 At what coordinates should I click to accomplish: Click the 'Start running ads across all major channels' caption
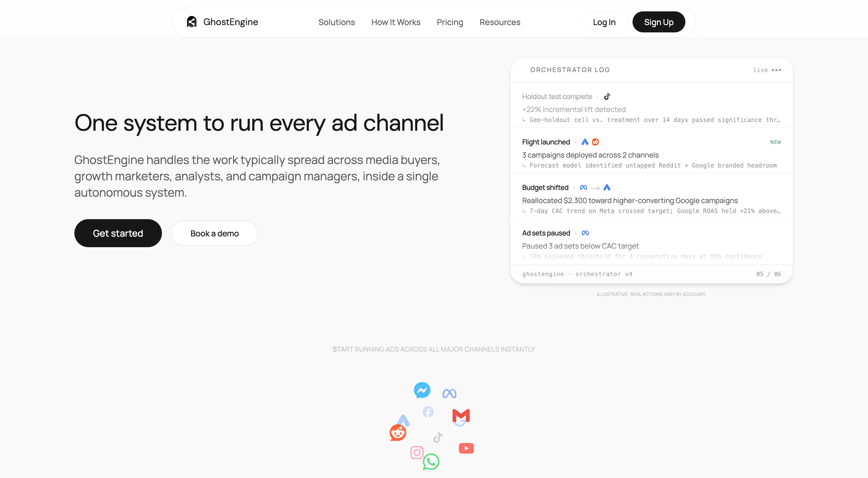pos(434,350)
